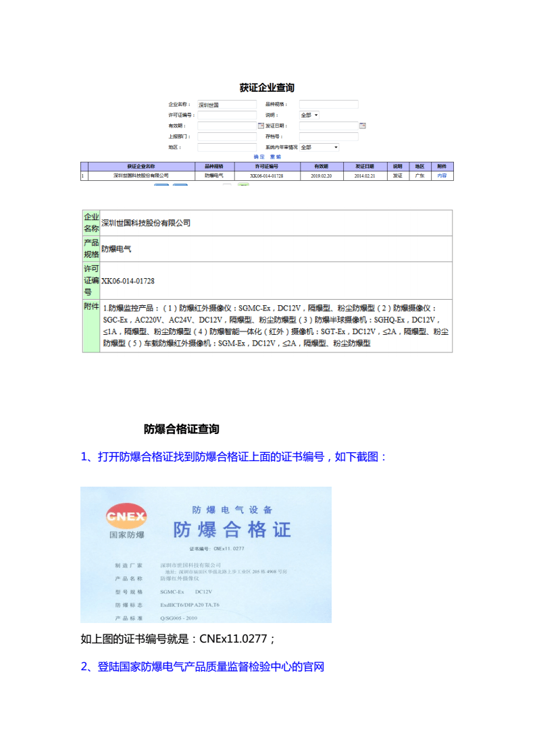Focus the 存档号 input field

[328, 136]
